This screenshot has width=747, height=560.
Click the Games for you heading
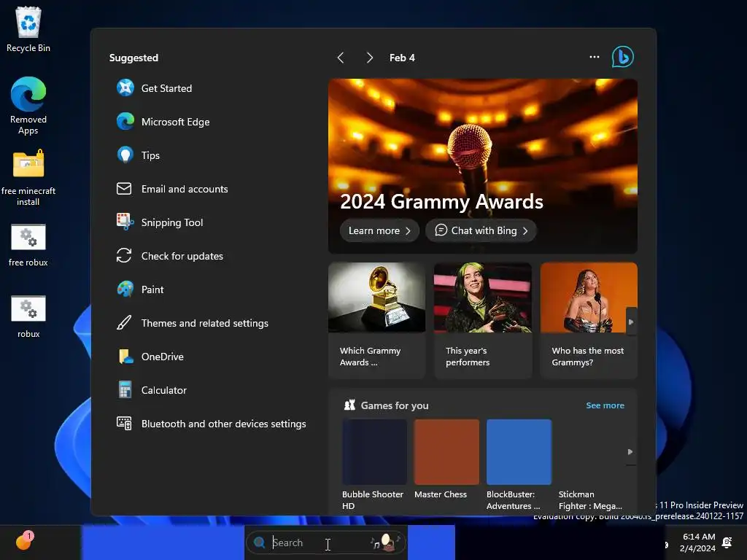[x=395, y=405]
